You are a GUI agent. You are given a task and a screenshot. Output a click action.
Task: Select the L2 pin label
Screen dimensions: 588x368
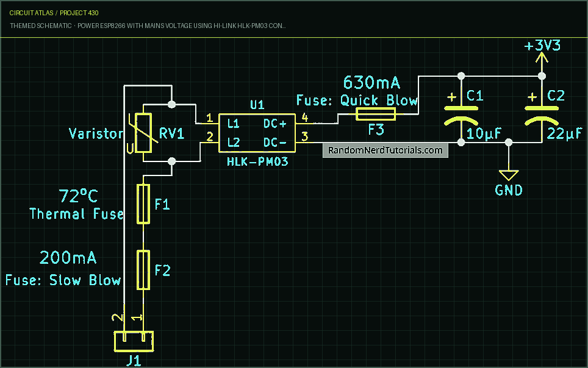click(x=233, y=143)
